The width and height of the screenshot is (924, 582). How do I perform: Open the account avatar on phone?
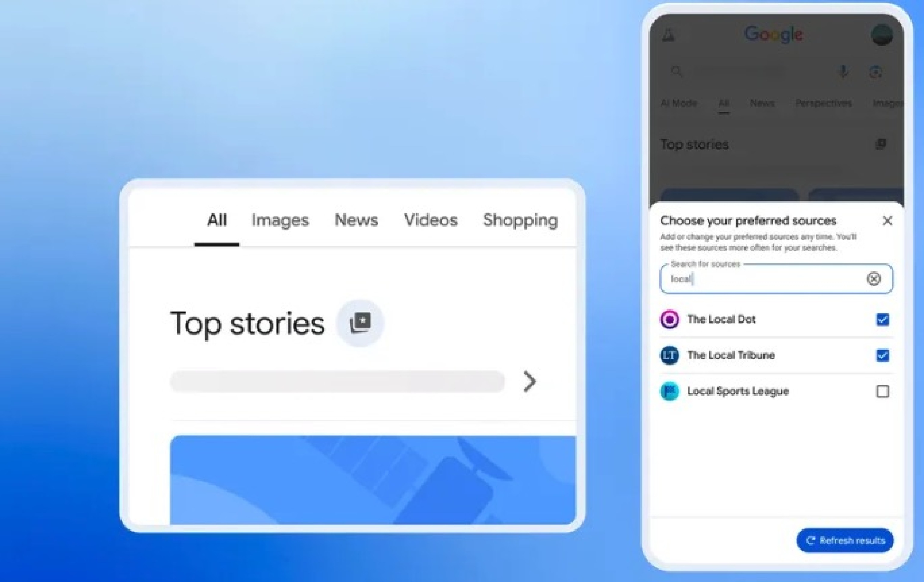click(882, 35)
